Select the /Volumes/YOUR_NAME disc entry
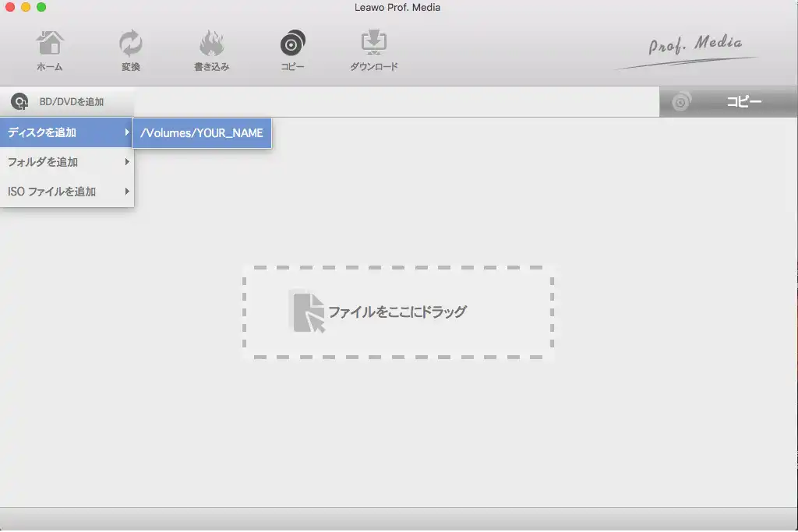Screen dimensions: 798x532 202,132
